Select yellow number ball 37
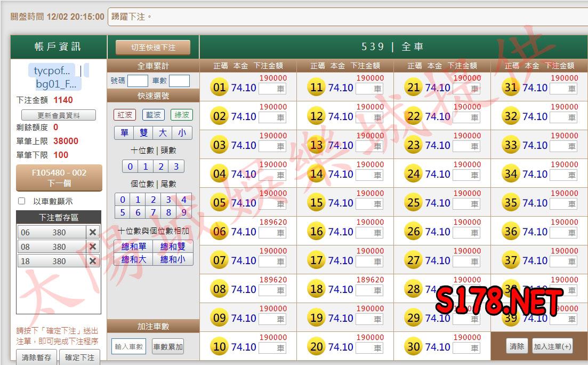The height and width of the screenshot is (365, 588). (511, 260)
